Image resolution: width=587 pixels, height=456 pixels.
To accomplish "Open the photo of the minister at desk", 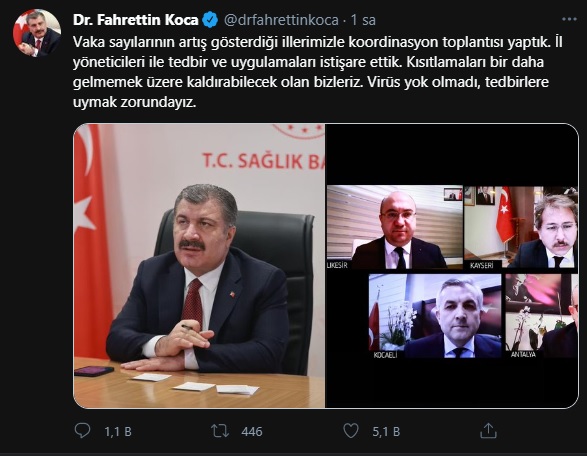I will click(x=200, y=266).
